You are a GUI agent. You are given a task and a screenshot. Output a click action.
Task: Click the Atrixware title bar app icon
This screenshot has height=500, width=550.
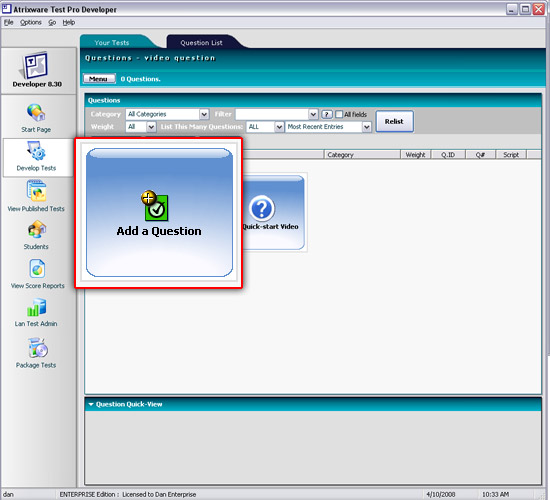(6, 9)
